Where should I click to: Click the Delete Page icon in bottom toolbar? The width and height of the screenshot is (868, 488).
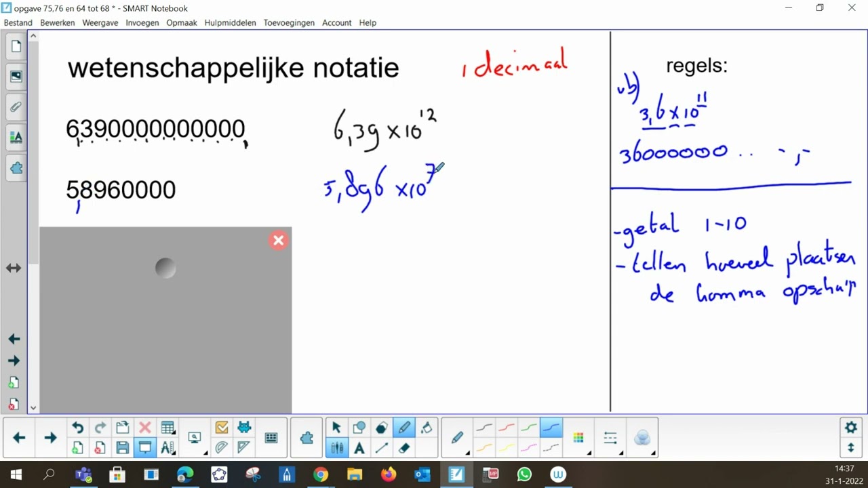click(100, 448)
